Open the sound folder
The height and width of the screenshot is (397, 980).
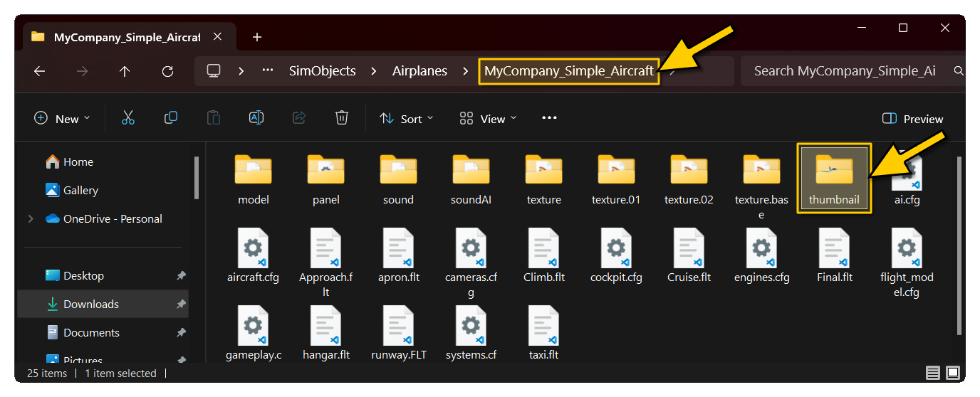point(398,181)
